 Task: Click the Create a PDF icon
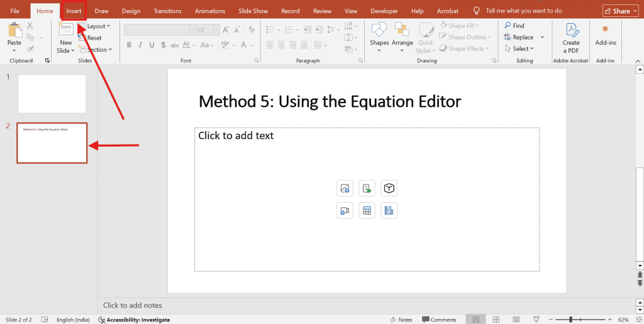click(x=571, y=31)
